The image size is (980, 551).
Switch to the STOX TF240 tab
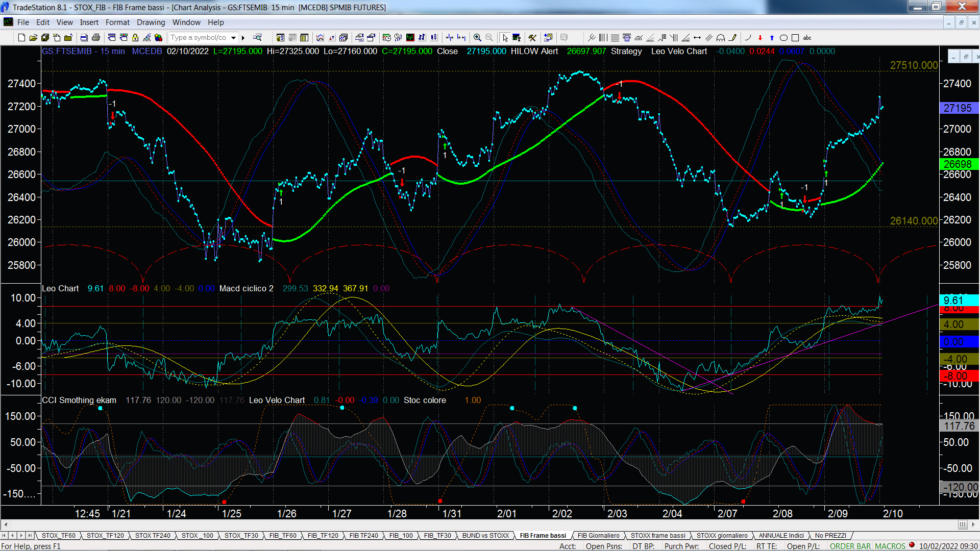coord(153,535)
